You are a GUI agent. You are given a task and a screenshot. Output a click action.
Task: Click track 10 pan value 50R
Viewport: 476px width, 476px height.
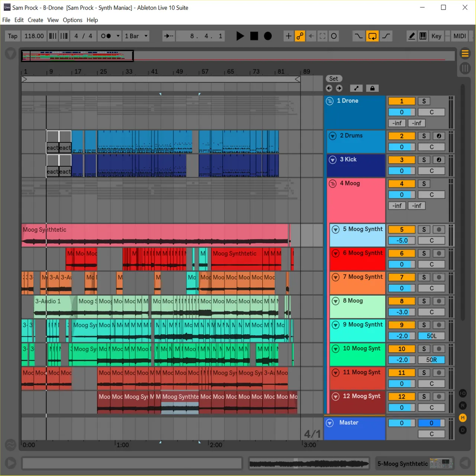coord(431,360)
